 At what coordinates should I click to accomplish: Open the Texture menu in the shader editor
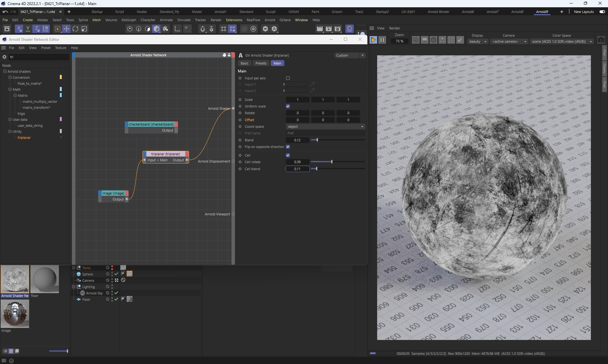click(60, 48)
